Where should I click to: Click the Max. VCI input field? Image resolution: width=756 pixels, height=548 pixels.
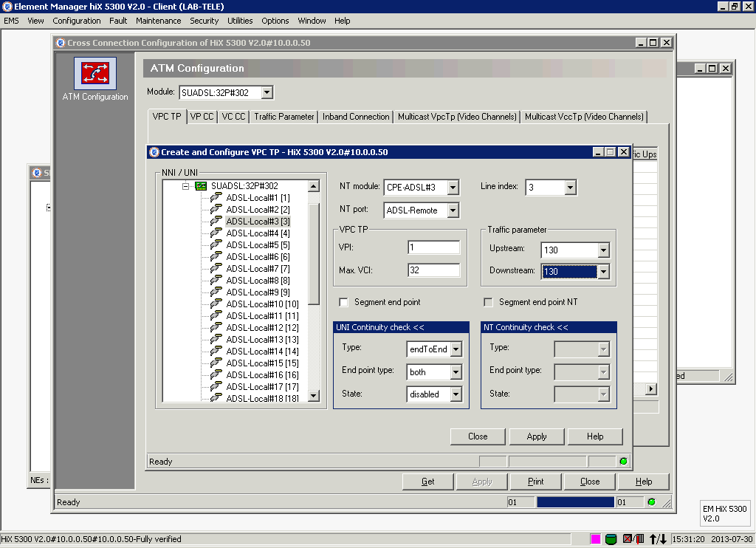[x=433, y=270]
